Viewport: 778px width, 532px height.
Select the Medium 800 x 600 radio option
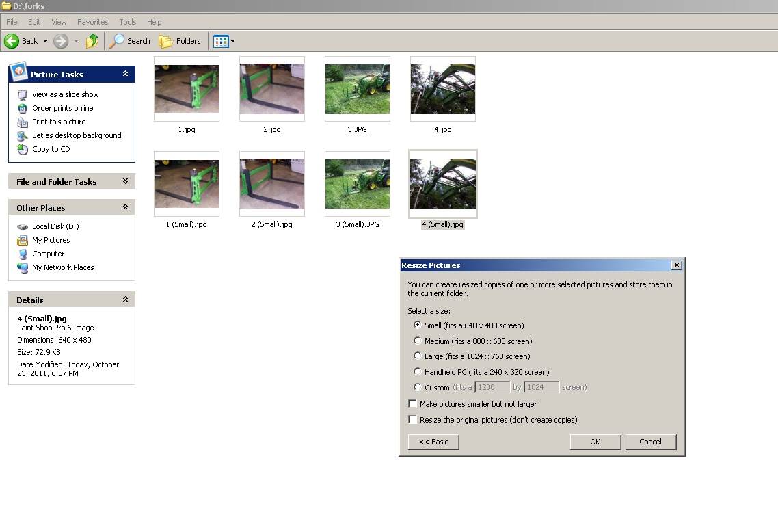coord(418,341)
